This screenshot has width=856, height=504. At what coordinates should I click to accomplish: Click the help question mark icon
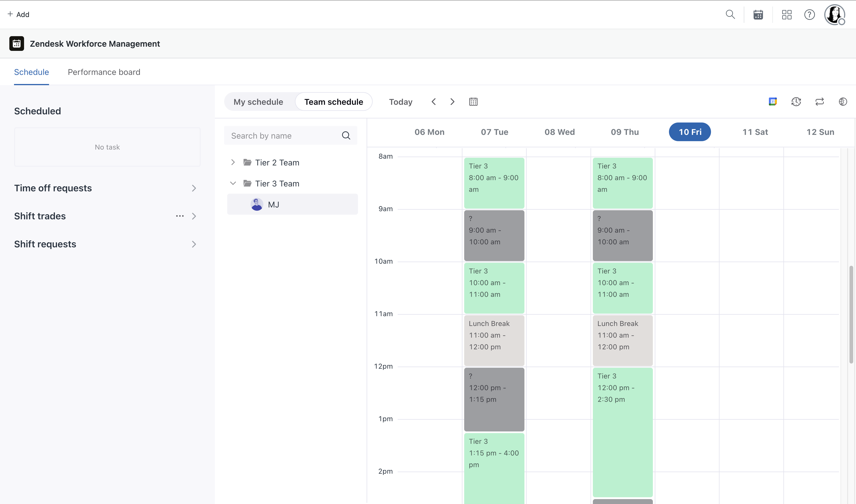(x=810, y=15)
